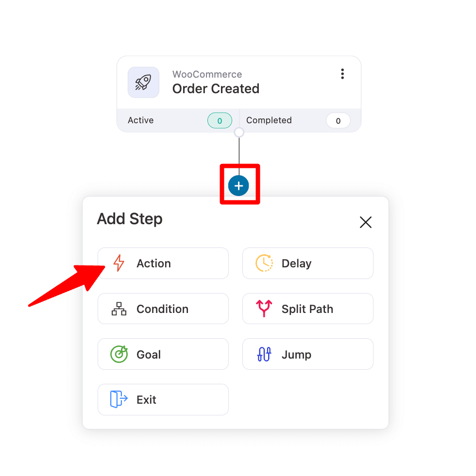Select the Split Path option

pyautogui.click(x=307, y=309)
